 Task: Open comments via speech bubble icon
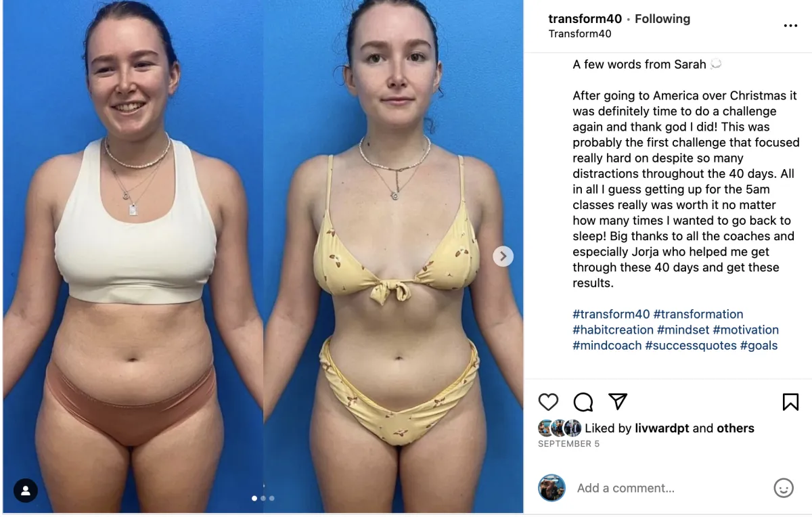click(583, 402)
